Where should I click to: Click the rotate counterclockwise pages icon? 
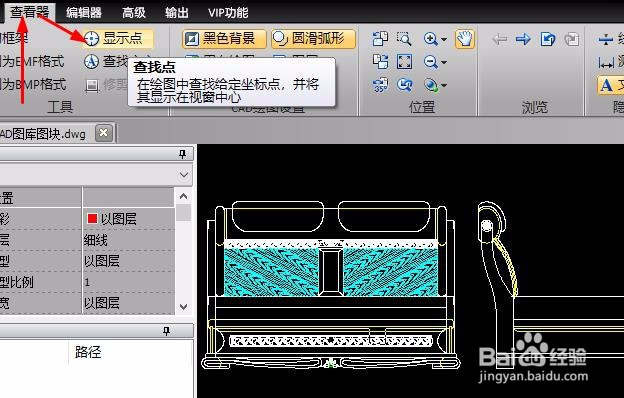[x=380, y=39]
